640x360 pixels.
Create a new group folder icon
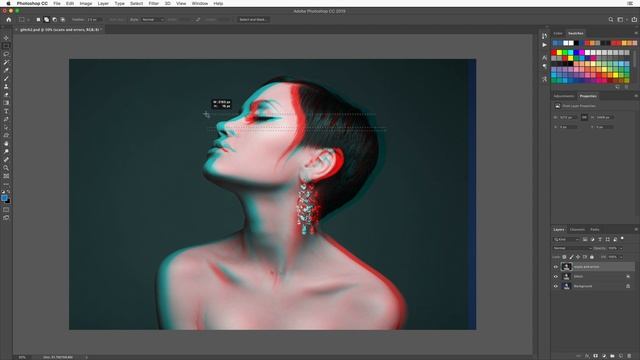coord(612,356)
